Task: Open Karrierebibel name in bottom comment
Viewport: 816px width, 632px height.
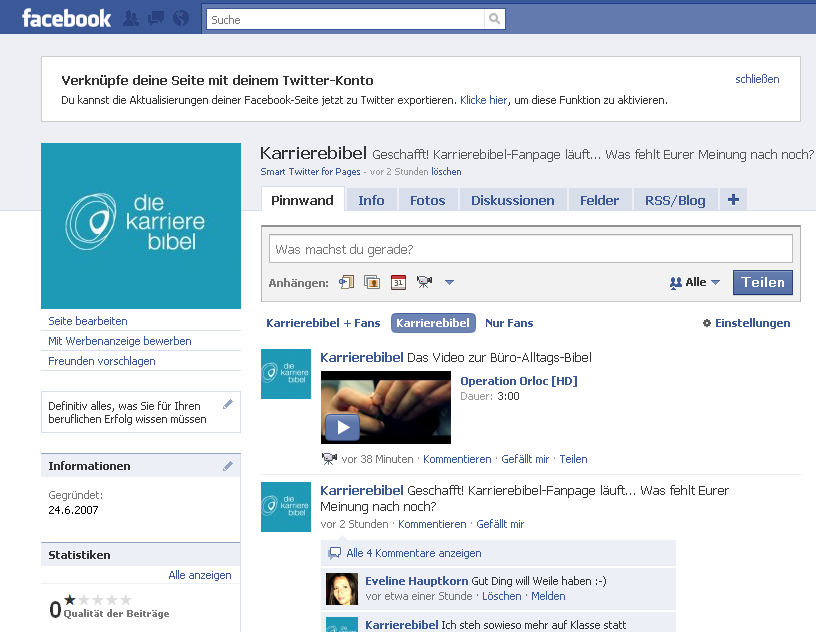Action: click(401, 625)
